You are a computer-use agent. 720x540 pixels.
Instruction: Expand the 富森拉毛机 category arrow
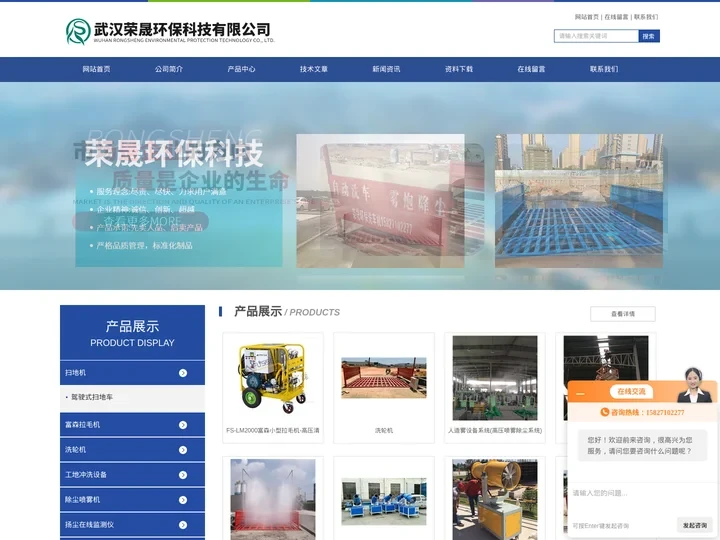pos(183,425)
